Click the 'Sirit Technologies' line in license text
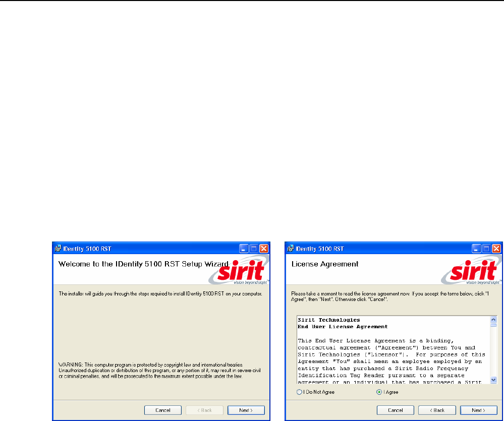The image size is (504, 421). 329,320
